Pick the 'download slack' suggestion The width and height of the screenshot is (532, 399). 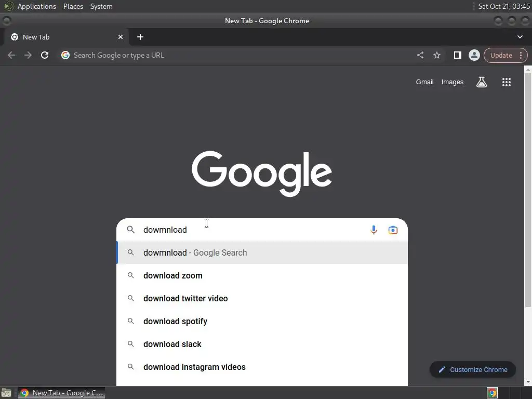click(262, 344)
